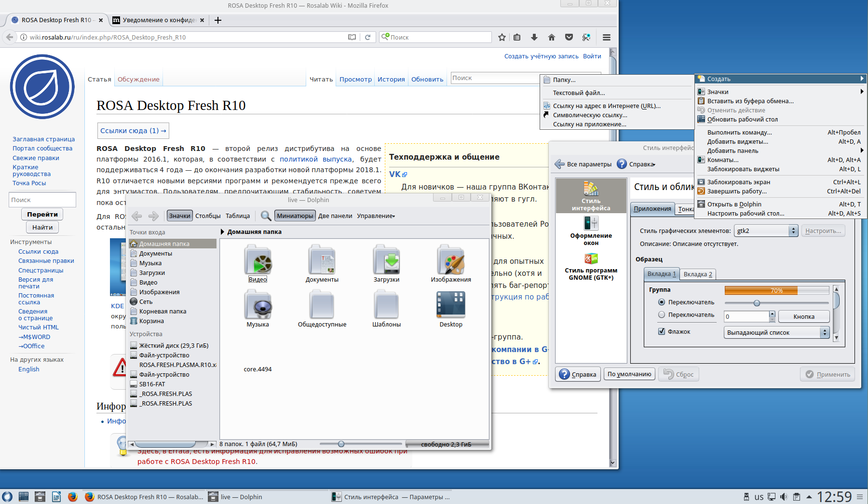Click the Firefox home icon
This screenshot has height=504, width=868.
552,37
